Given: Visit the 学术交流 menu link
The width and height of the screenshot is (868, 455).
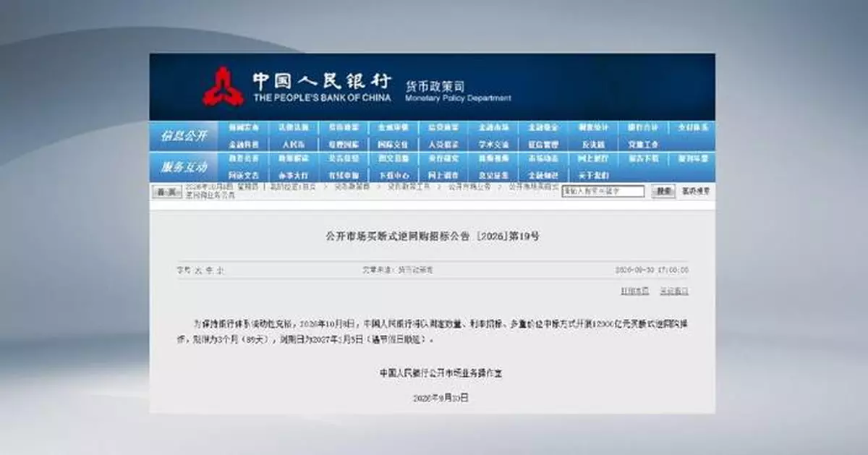Looking at the screenshot, I should (493, 144).
